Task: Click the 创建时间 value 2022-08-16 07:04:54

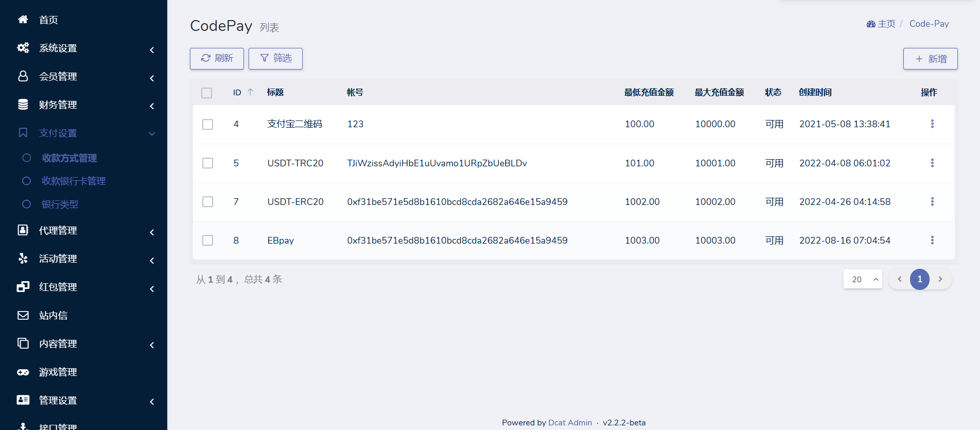Action: (845, 240)
